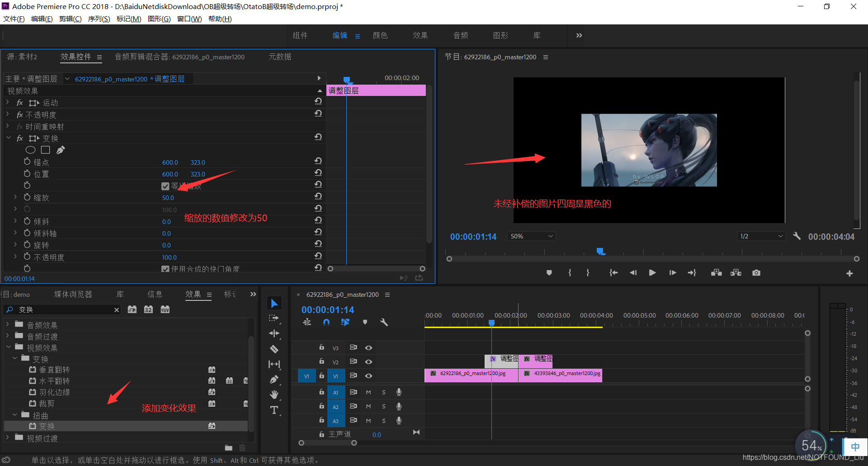Viewport: 868px width, 466px height.
Task: Solo audio track A2
Action: [x=384, y=406]
